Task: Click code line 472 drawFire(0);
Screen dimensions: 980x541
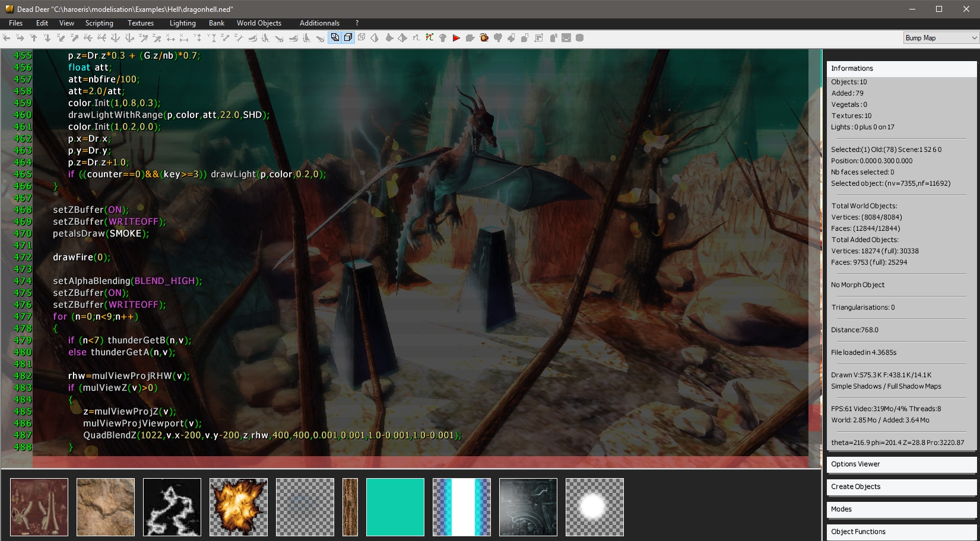Action: (82, 257)
